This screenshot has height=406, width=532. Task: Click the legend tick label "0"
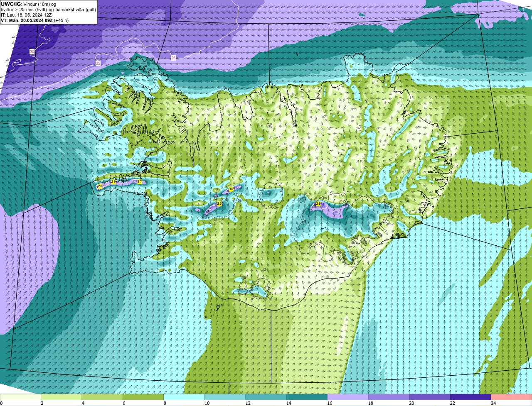(x=2, y=403)
